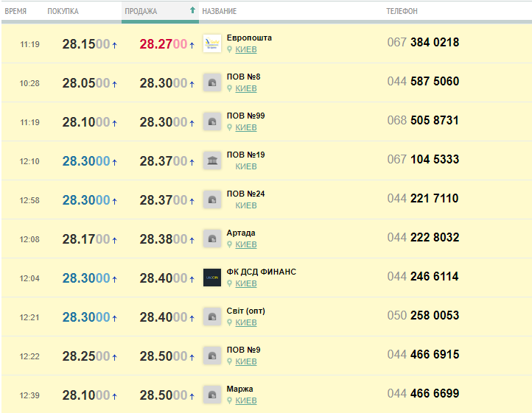Click the ФК ДСД ФИНАНС logo

click(211, 278)
